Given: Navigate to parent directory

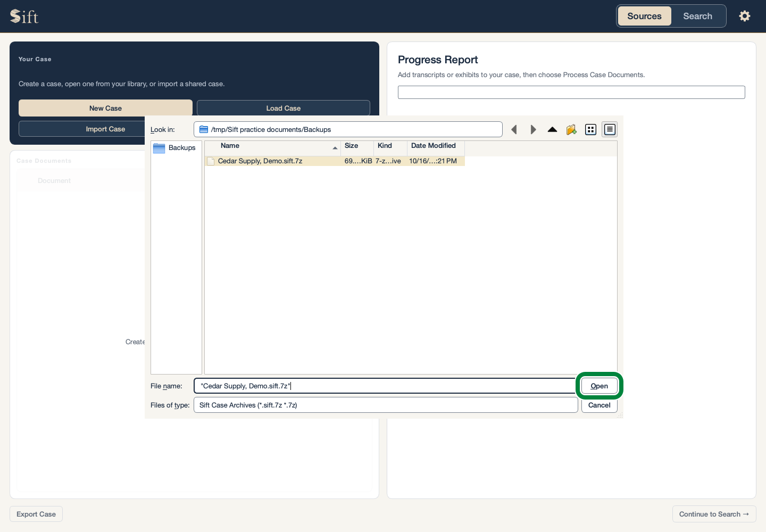Looking at the screenshot, I should [x=552, y=129].
